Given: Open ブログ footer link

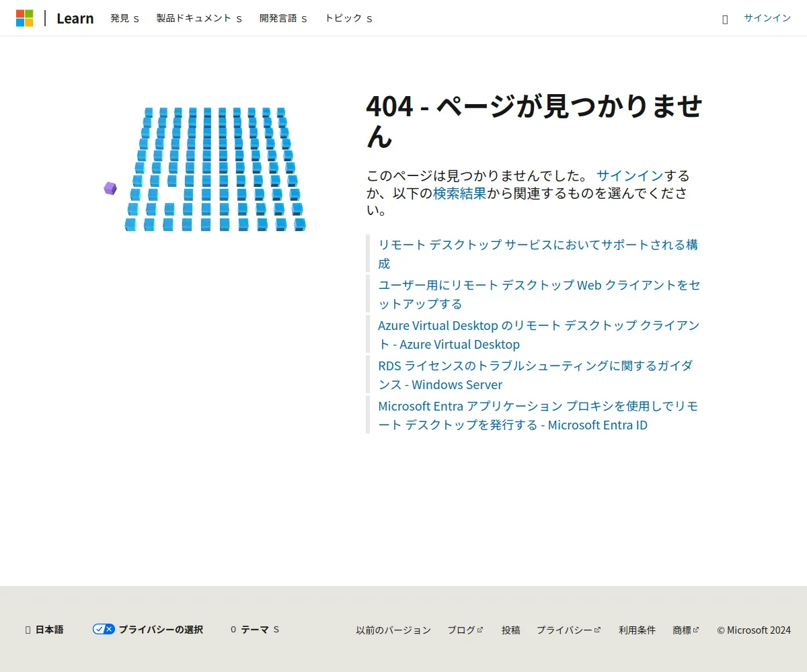Looking at the screenshot, I should (x=465, y=630).
